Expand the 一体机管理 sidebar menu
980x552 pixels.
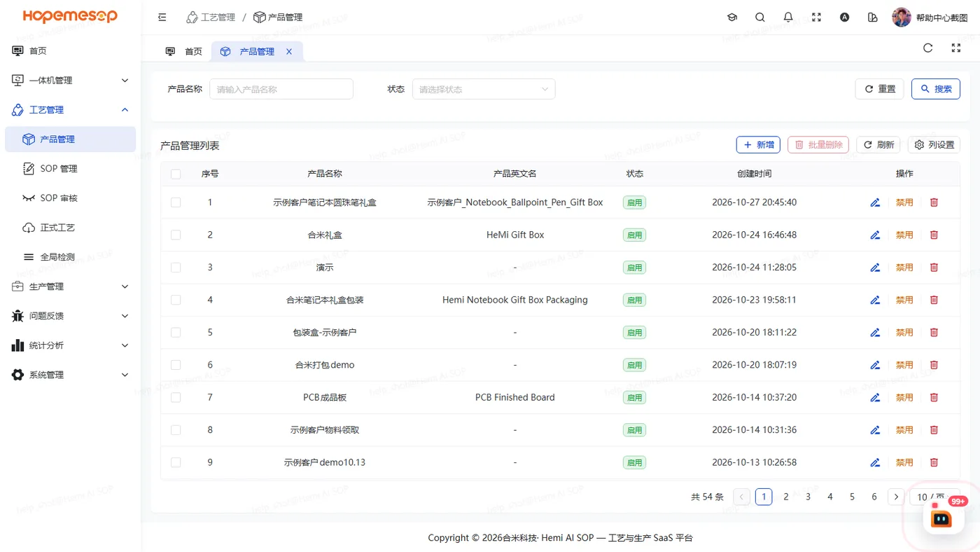tap(70, 81)
